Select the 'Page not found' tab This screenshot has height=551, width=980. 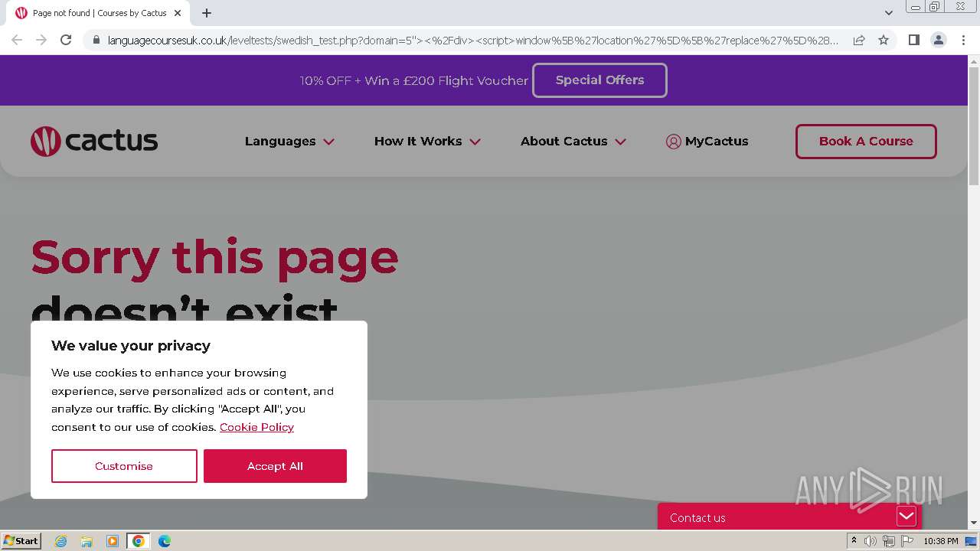click(x=100, y=13)
